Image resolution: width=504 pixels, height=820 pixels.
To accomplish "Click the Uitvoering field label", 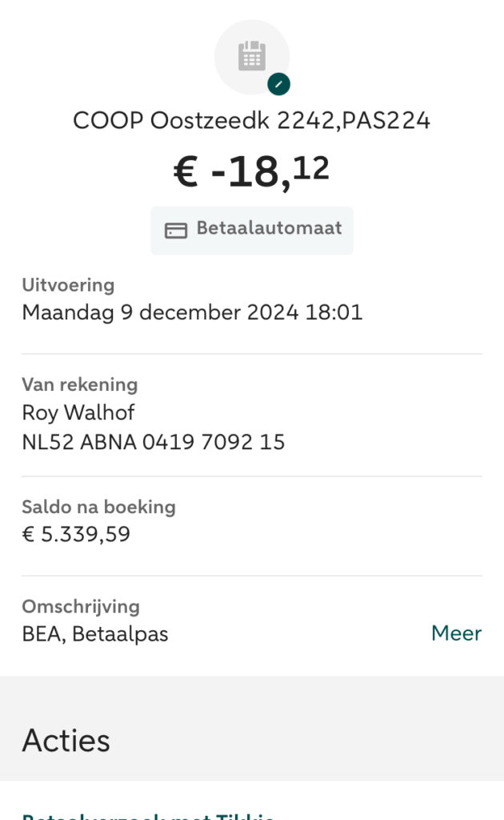I will tap(68, 285).
